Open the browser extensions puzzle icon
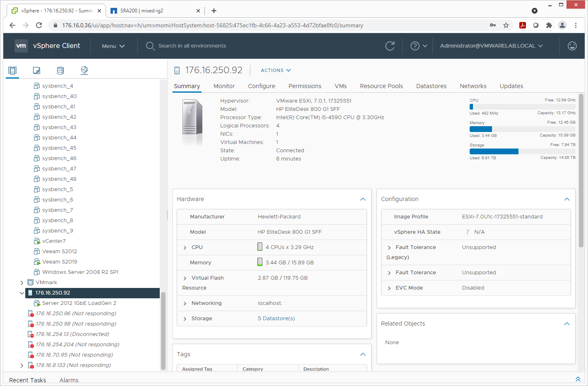 point(549,25)
